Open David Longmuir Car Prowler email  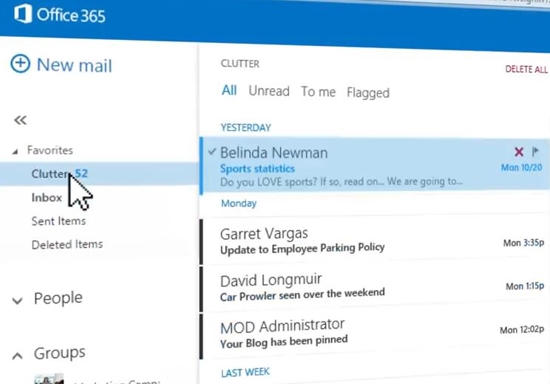point(375,288)
